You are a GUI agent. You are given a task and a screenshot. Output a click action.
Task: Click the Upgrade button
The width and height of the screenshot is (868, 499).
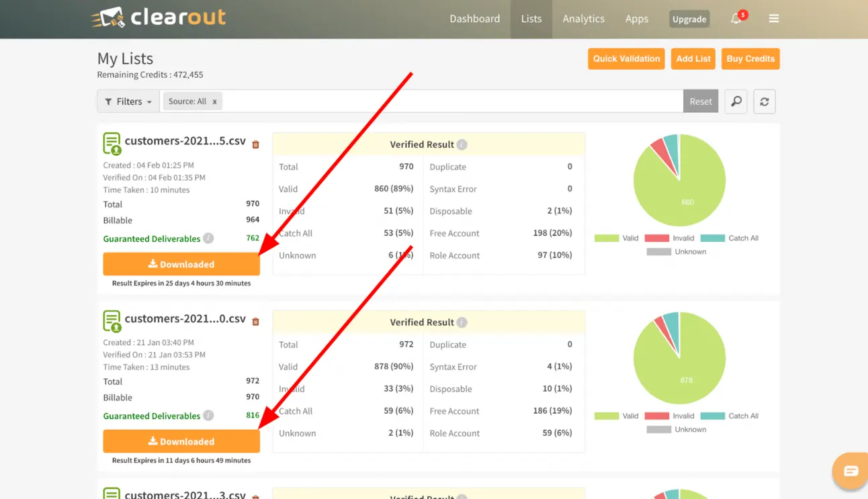[x=689, y=19]
